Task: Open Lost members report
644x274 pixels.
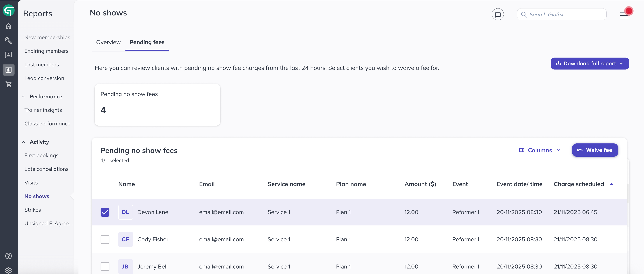Action: (42, 65)
